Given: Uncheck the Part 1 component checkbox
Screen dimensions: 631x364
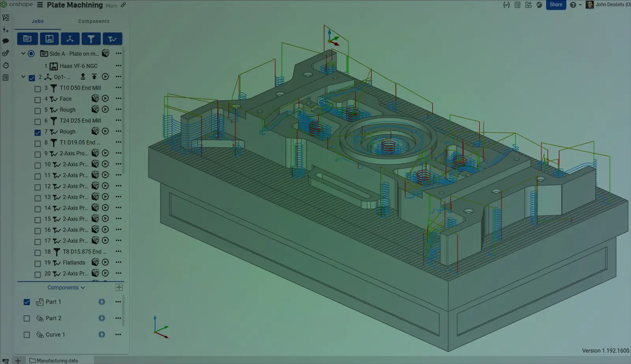Looking at the screenshot, I should click(x=27, y=302).
